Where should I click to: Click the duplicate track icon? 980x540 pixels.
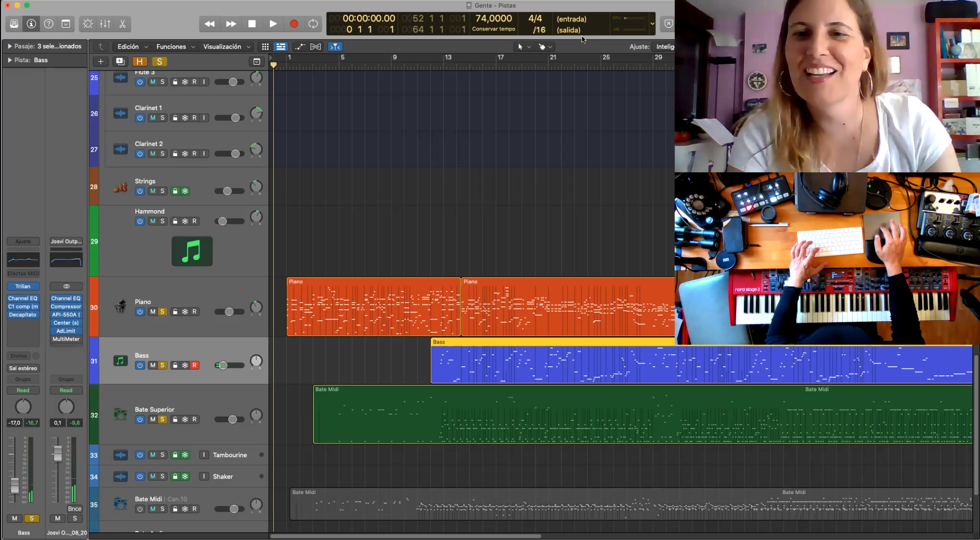click(120, 62)
